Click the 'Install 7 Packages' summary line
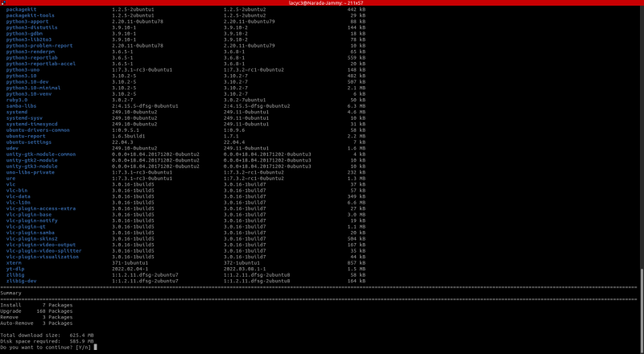 (x=36, y=305)
